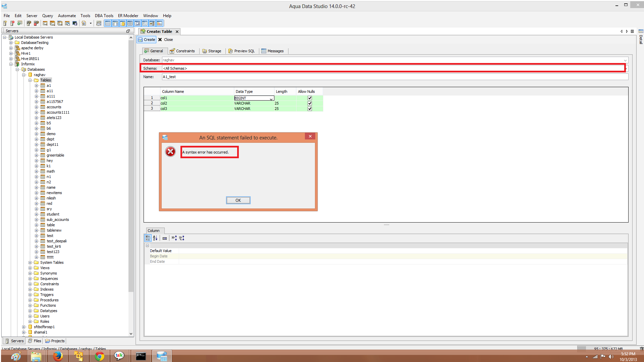Click OK in the error dialog
This screenshot has width=644, height=362.
coord(238,200)
